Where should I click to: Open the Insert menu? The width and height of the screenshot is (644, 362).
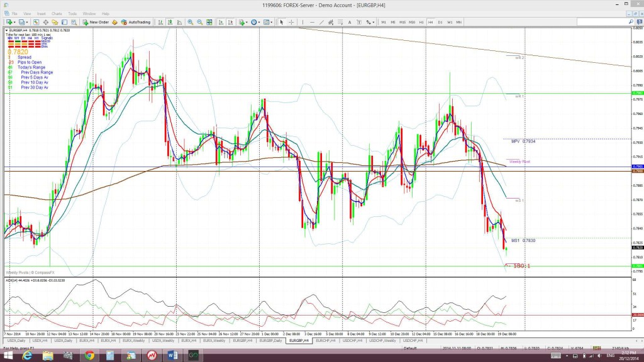[42, 14]
